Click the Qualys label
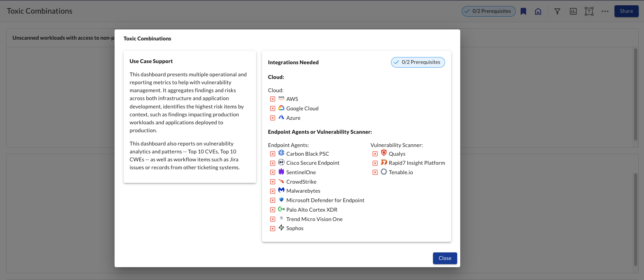The width and height of the screenshot is (644, 280). 397,154
